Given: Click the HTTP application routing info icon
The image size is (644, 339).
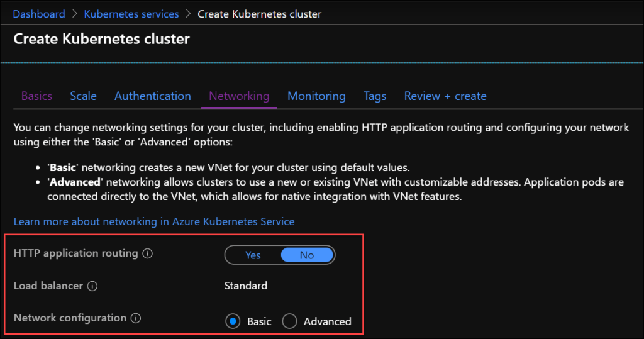Looking at the screenshot, I should (148, 254).
